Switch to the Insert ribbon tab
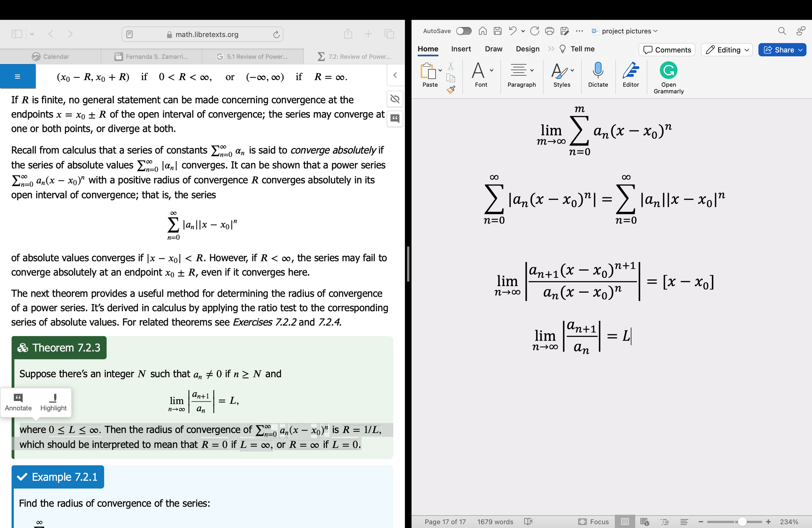Image resolution: width=812 pixels, height=528 pixels. coord(461,49)
